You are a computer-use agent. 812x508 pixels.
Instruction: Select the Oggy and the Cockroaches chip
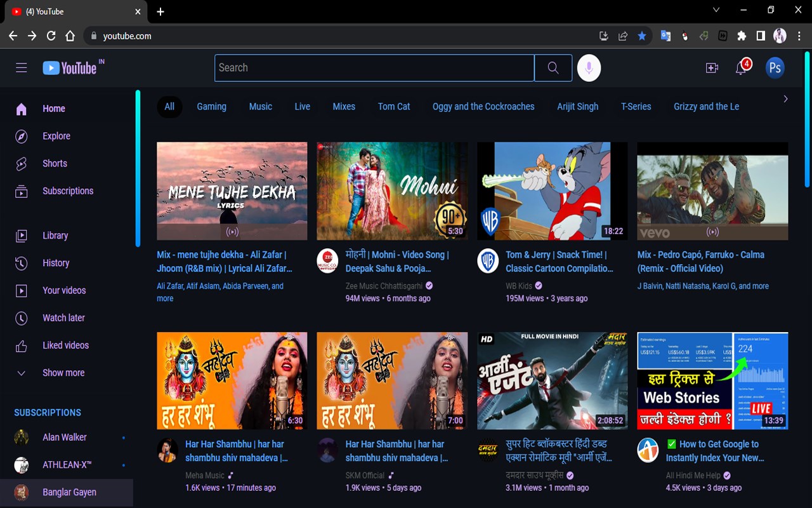pos(483,107)
